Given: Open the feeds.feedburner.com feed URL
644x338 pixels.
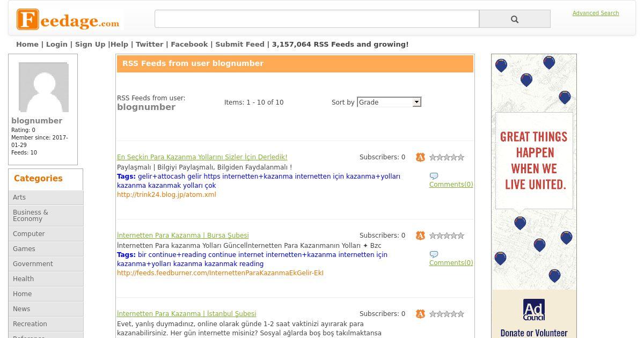Looking at the screenshot, I should (x=220, y=273).
